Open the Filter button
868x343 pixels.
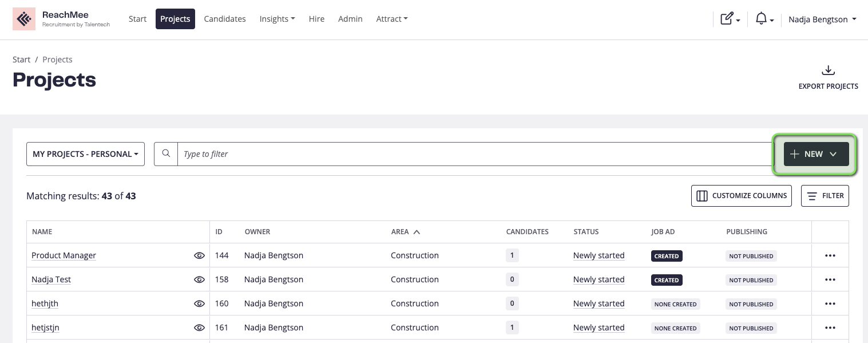click(825, 196)
